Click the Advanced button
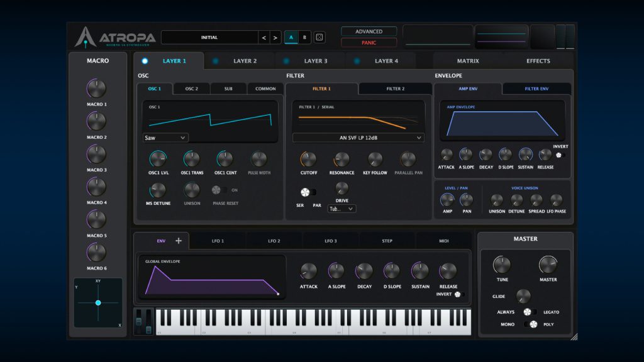The width and height of the screenshot is (644, 362). pos(369,31)
